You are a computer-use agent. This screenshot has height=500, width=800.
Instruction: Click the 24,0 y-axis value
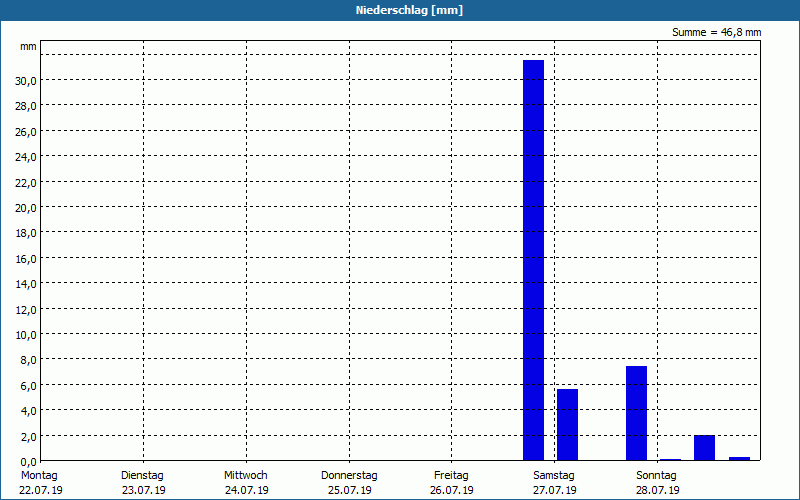pos(26,157)
